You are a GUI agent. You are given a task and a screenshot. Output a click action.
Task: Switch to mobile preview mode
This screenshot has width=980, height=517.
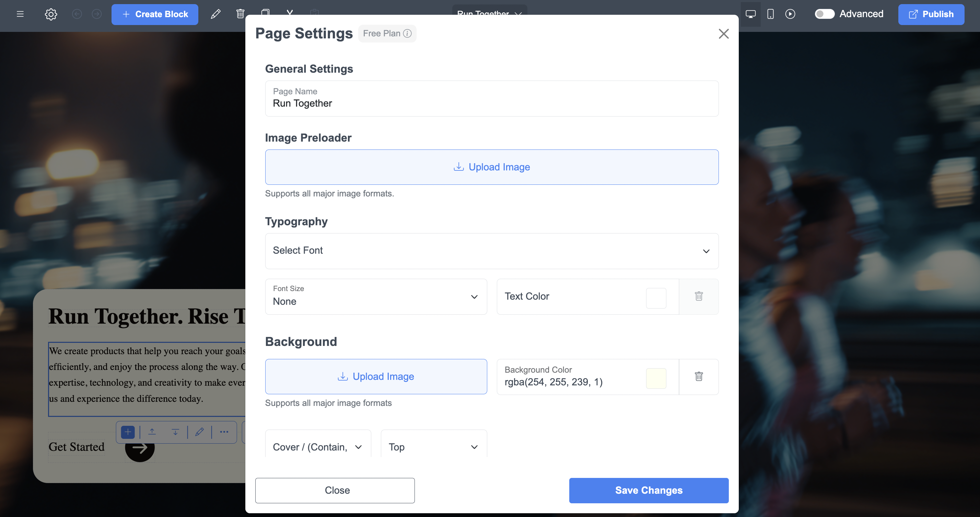(770, 14)
